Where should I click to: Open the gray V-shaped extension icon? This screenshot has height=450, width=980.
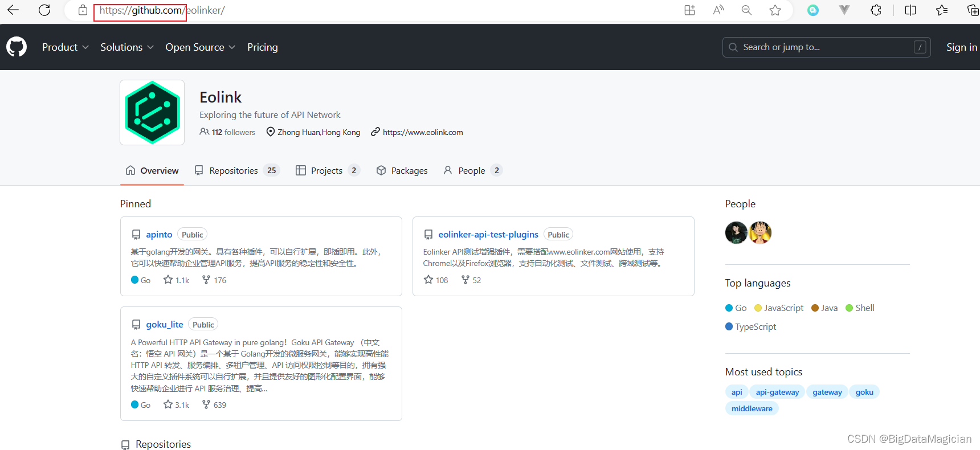tap(844, 10)
